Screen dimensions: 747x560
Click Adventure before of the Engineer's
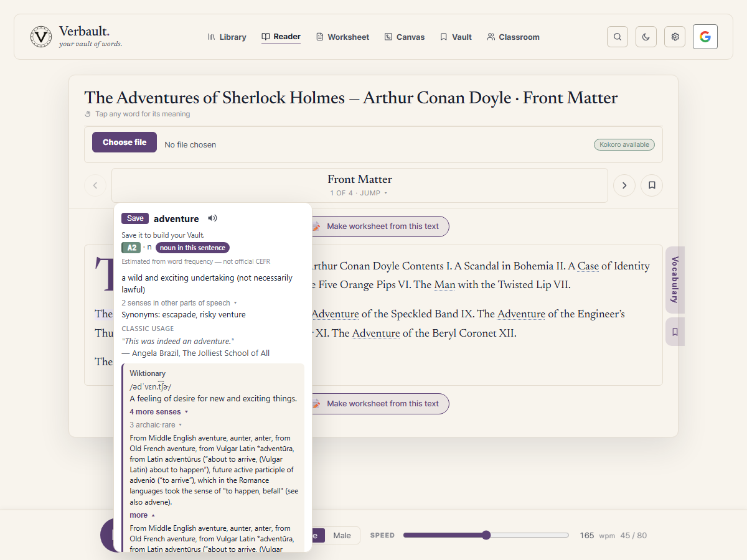point(521,314)
